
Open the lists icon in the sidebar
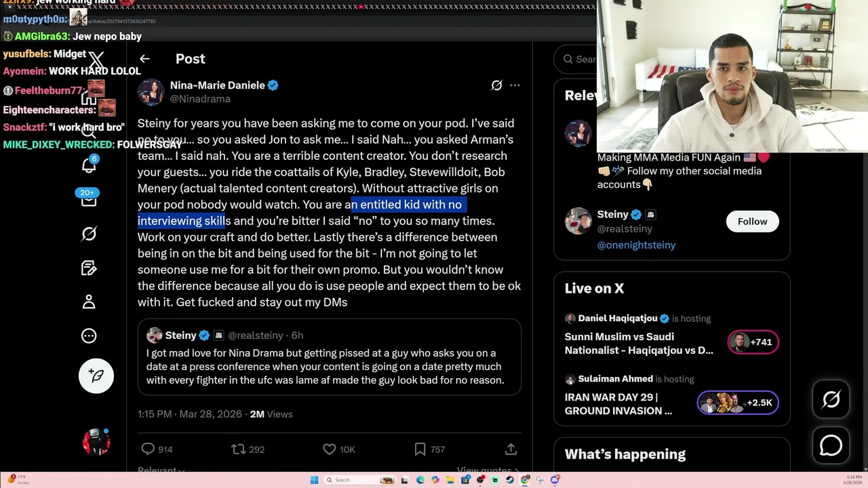[x=89, y=268]
